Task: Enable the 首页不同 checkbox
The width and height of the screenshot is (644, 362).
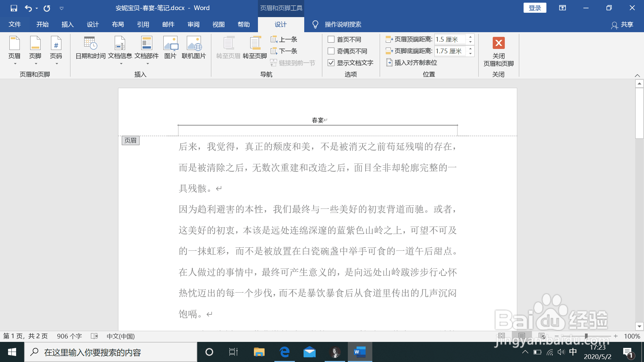Action: pyautogui.click(x=331, y=39)
